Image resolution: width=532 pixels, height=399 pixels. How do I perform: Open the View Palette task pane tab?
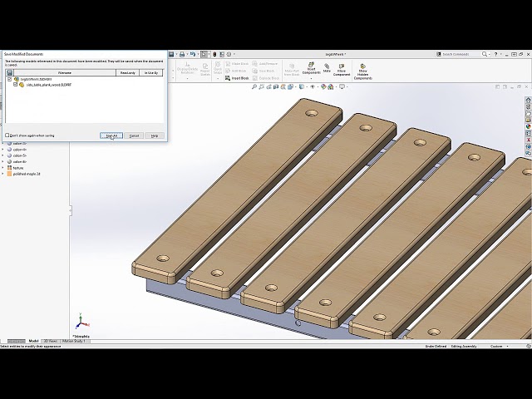[x=529, y=120]
